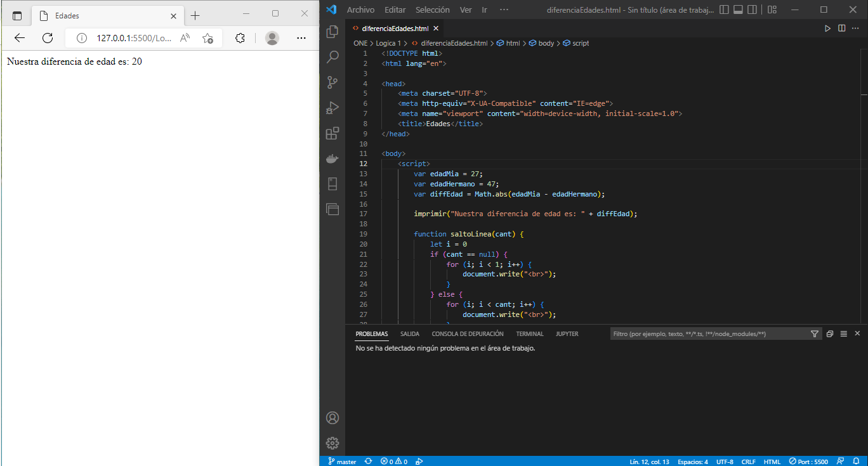
Task: Click Port : 5500 Live Server button
Action: click(808, 462)
